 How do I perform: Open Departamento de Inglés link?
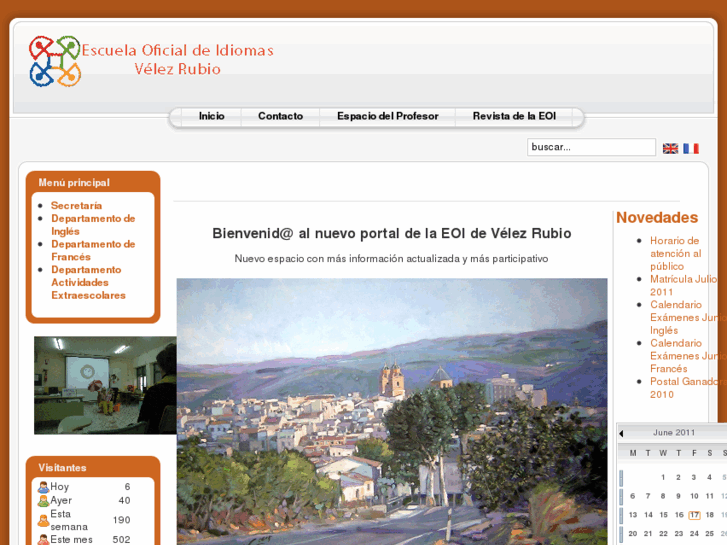[x=93, y=224]
